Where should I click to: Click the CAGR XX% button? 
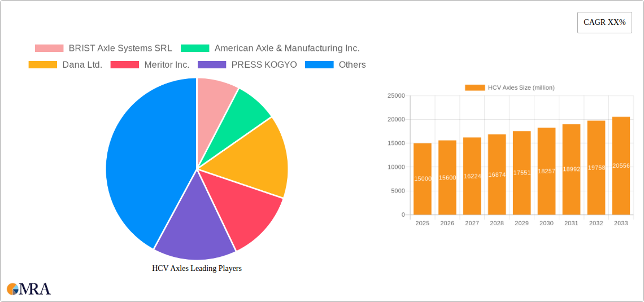click(604, 23)
